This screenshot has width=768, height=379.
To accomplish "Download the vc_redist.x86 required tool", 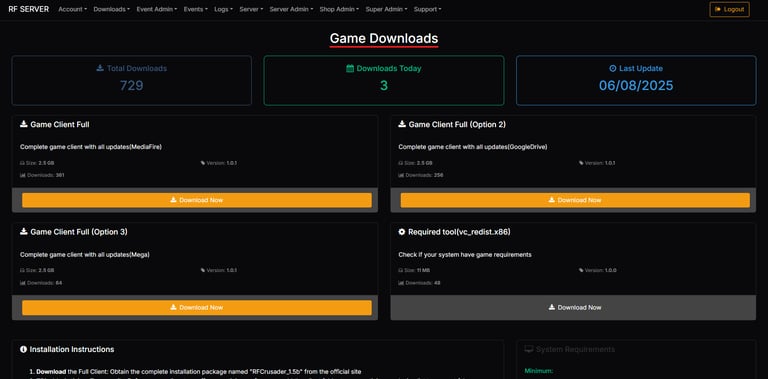I will [x=575, y=308].
